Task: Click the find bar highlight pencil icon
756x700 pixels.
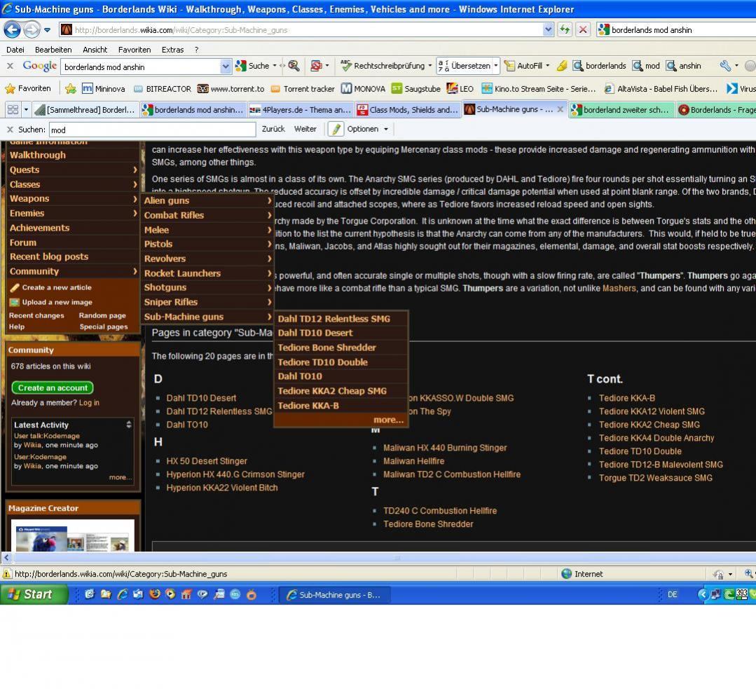Action: click(x=336, y=129)
